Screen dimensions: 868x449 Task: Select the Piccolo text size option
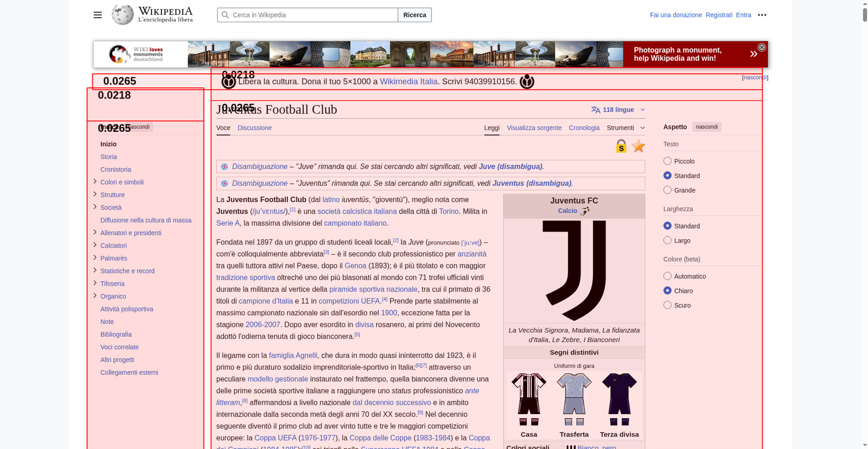tap(667, 161)
